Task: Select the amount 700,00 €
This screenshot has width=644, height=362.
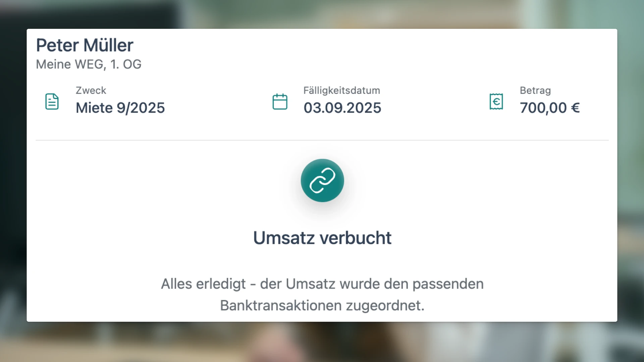Action: click(x=550, y=108)
